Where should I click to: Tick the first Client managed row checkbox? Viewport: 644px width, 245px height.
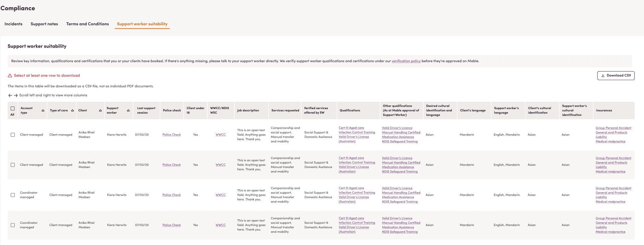coord(13,135)
